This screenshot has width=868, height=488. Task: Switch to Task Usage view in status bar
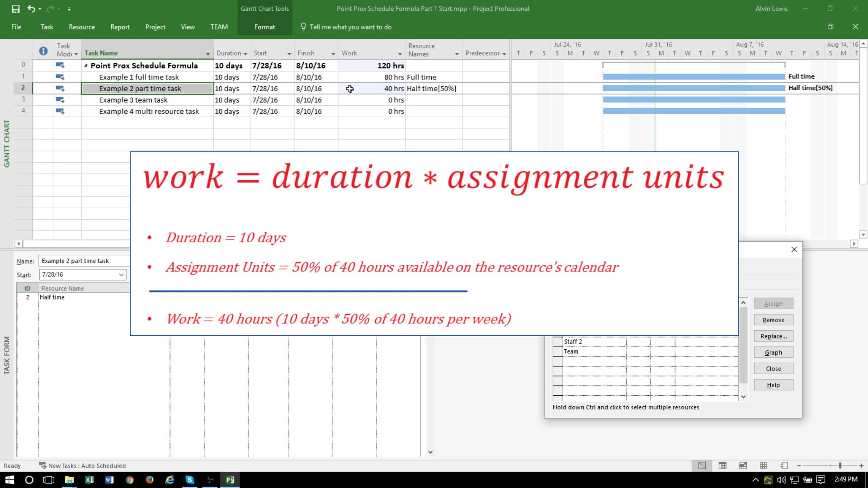click(x=722, y=465)
